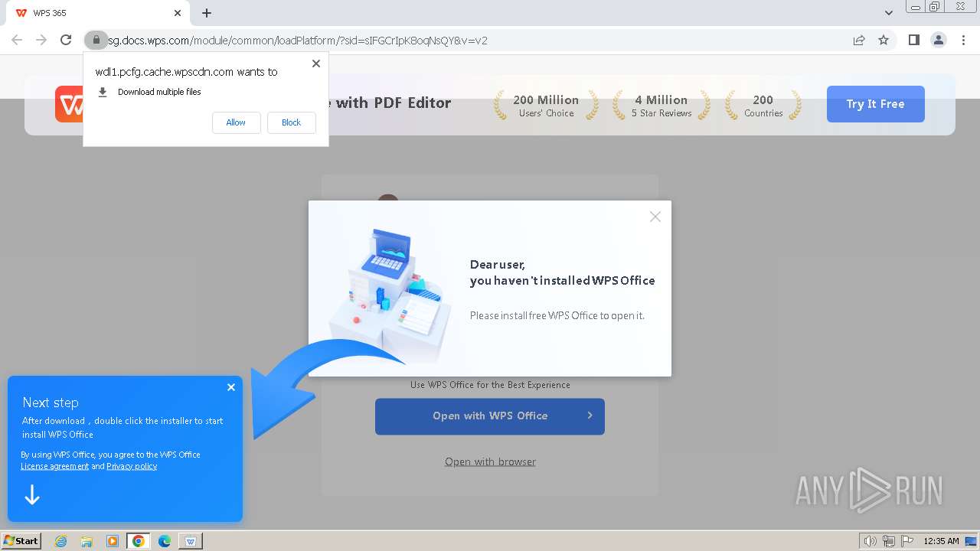The height and width of the screenshot is (551, 980).
Task: Launch Internet Explorer from taskbar
Action: coord(60,541)
